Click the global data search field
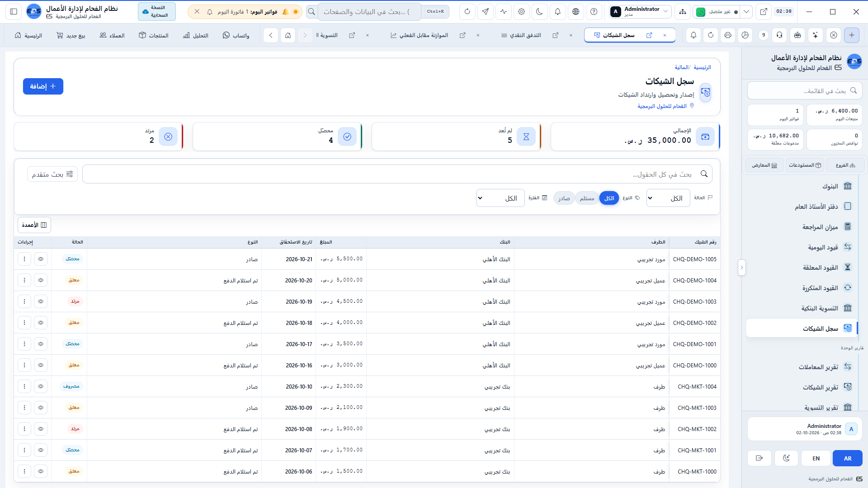The height and width of the screenshot is (488, 868). tap(369, 12)
